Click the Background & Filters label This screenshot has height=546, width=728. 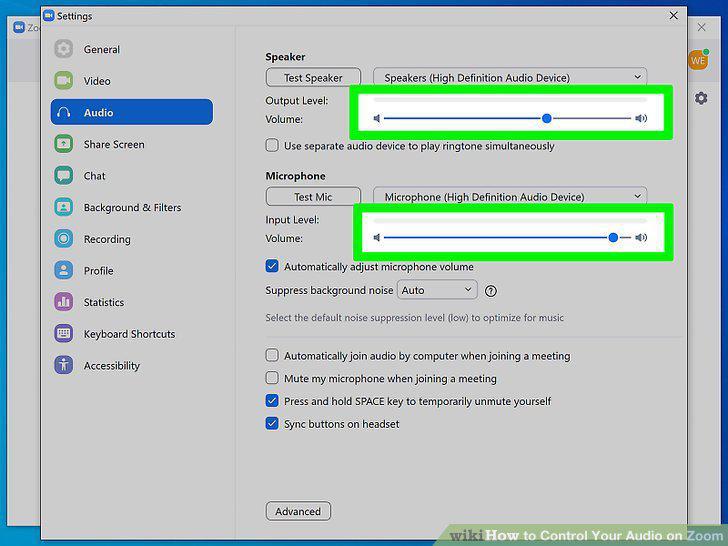pyautogui.click(x=132, y=208)
